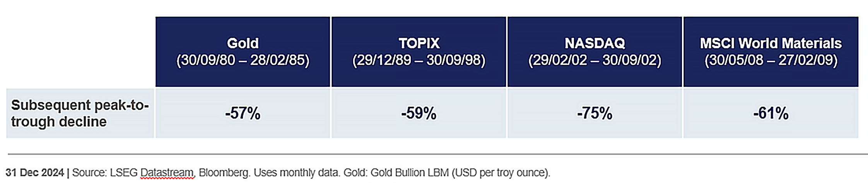
Task: Click the misspelled-underlined word 'Datastream'
Action: tap(167, 173)
